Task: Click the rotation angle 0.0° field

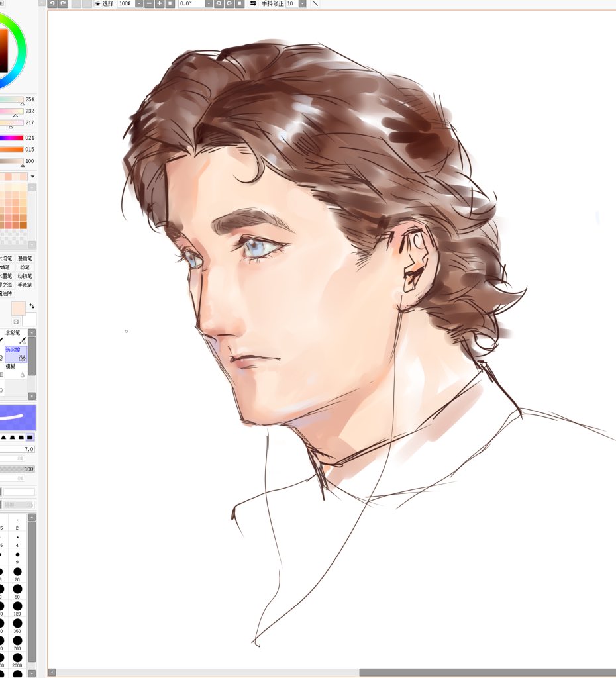Action: [x=191, y=3]
